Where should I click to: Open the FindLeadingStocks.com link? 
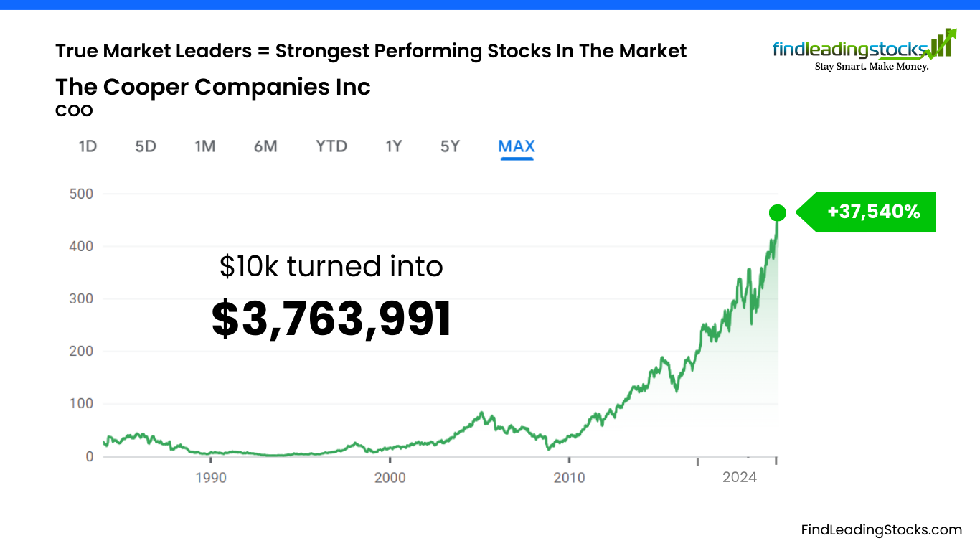point(882,530)
